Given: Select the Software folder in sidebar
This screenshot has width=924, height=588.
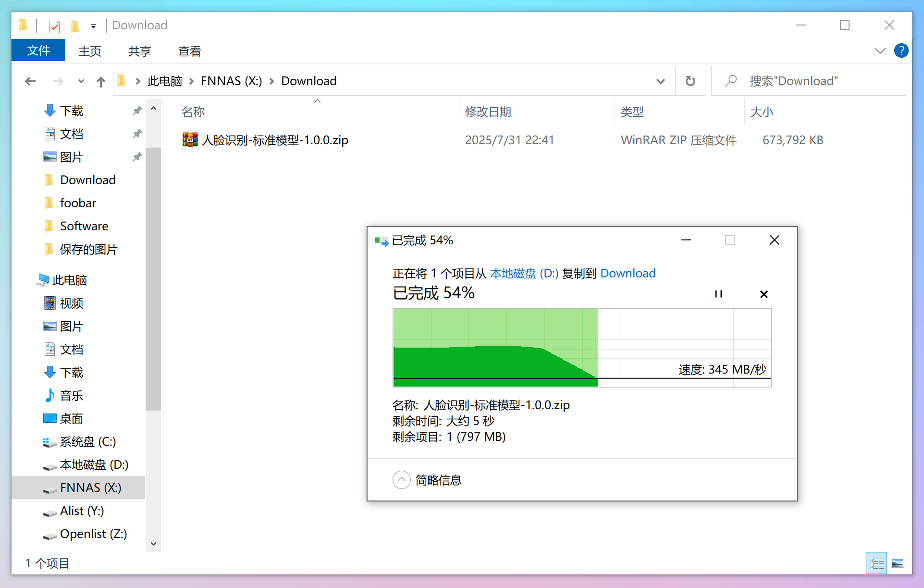Looking at the screenshot, I should [x=84, y=225].
